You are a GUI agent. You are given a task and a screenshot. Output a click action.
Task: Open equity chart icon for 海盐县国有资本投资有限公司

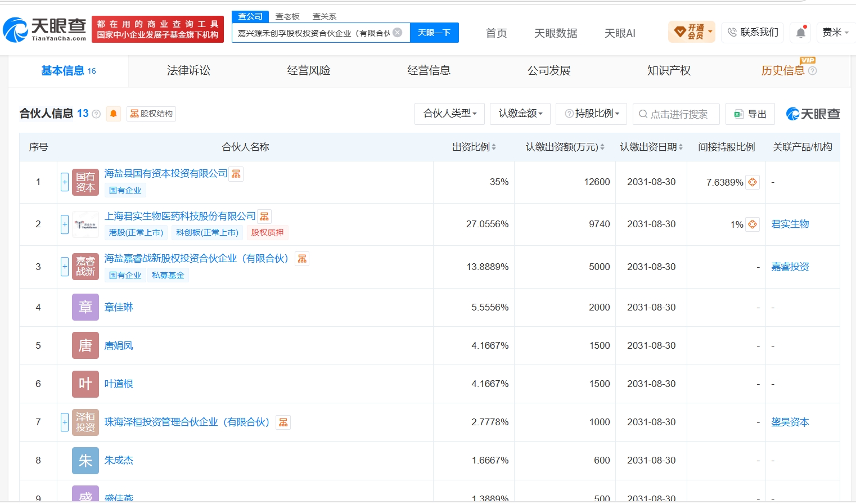click(x=236, y=174)
